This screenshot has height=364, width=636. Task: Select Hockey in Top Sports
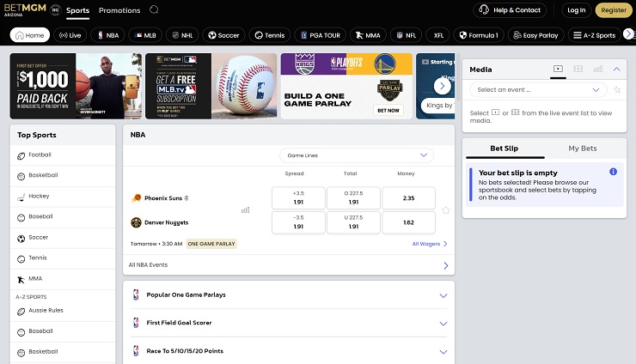click(63, 197)
